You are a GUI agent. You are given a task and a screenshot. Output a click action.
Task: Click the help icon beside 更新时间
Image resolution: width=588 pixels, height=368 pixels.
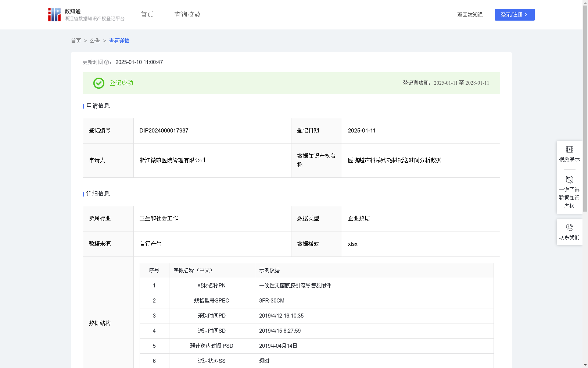coord(107,63)
